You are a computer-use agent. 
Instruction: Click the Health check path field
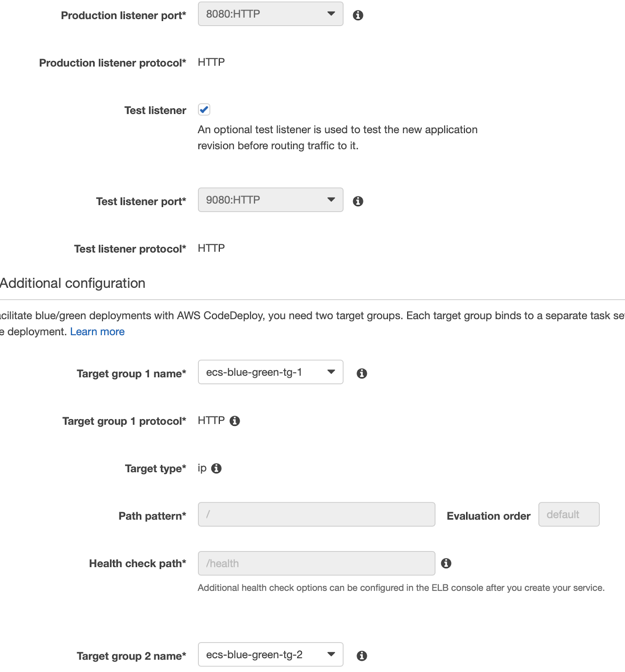coord(316,563)
